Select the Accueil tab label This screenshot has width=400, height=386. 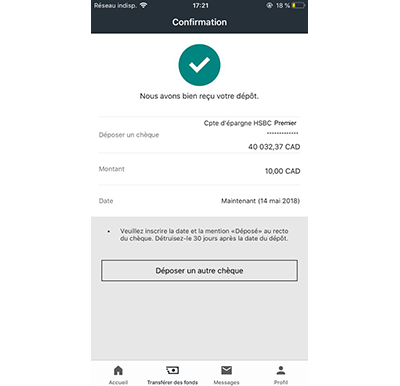click(118, 382)
